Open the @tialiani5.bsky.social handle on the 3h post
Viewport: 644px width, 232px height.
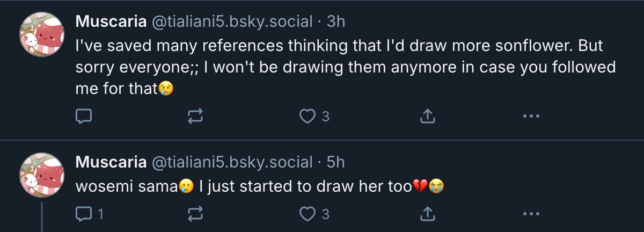coord(232,21)
